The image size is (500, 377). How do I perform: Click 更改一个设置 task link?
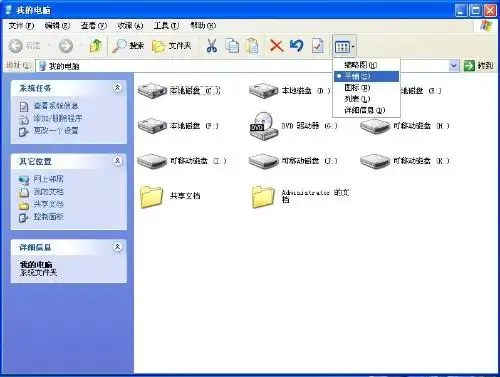(x=56, y=131)
